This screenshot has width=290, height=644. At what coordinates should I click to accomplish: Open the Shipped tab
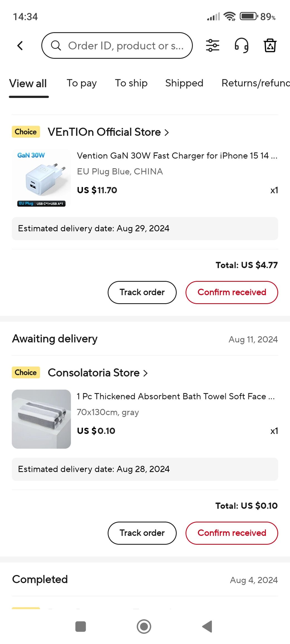(x=184, y=83)
